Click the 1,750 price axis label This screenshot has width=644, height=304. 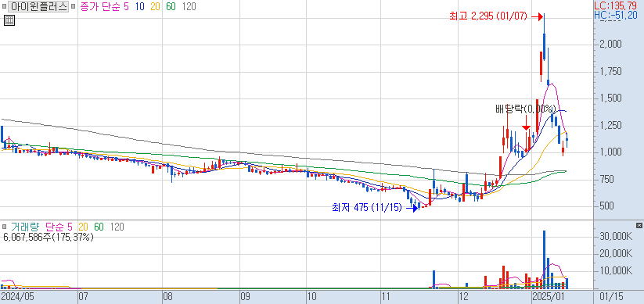point(610,72)
